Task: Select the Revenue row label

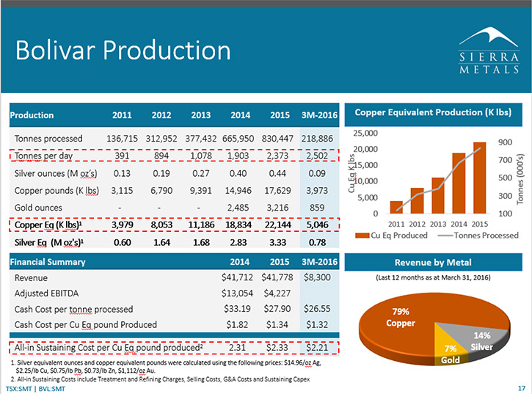Action: pos(31,278)
